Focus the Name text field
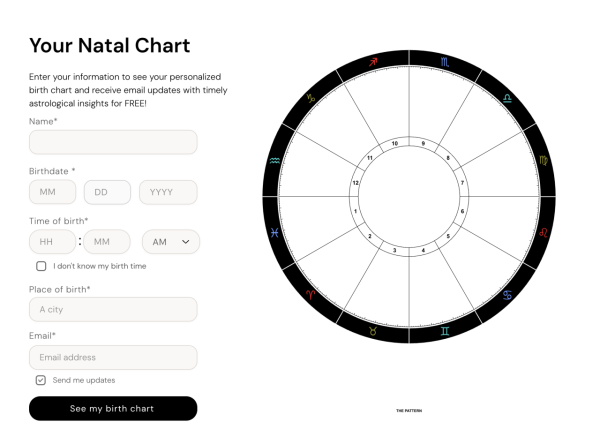600x437 pixels. [x=113, y=142]
